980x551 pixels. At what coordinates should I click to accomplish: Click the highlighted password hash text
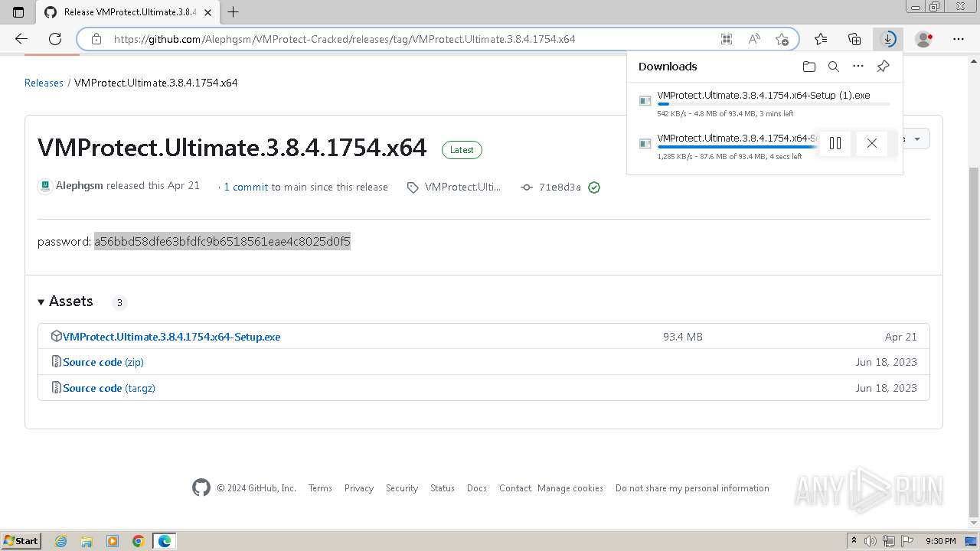pyautogui.click(x=222, y=242)
